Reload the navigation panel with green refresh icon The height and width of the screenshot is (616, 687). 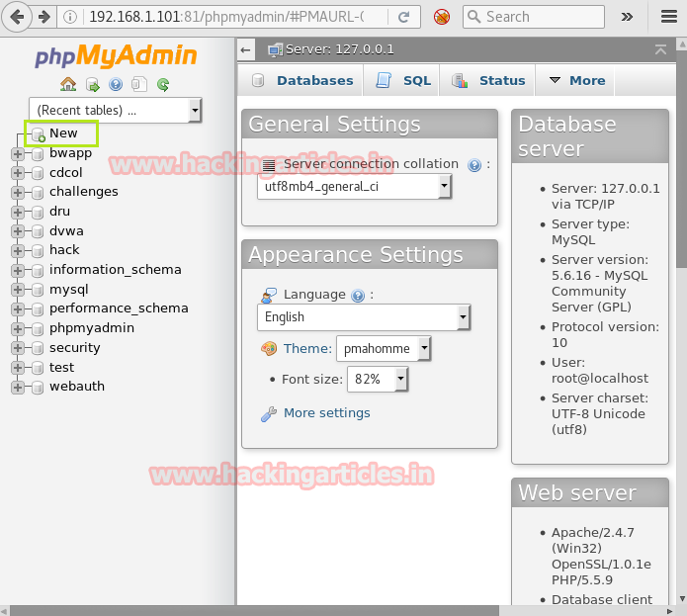pos(163,84)
